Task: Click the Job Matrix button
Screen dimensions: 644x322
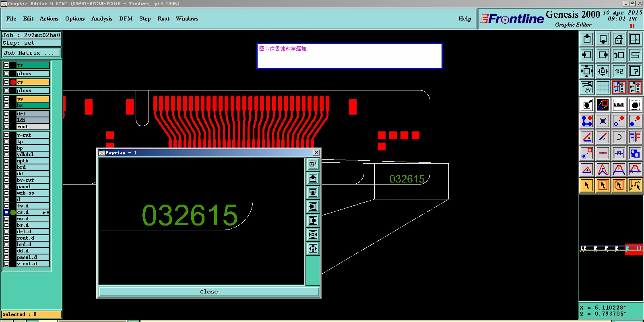Action: point(31,53)
